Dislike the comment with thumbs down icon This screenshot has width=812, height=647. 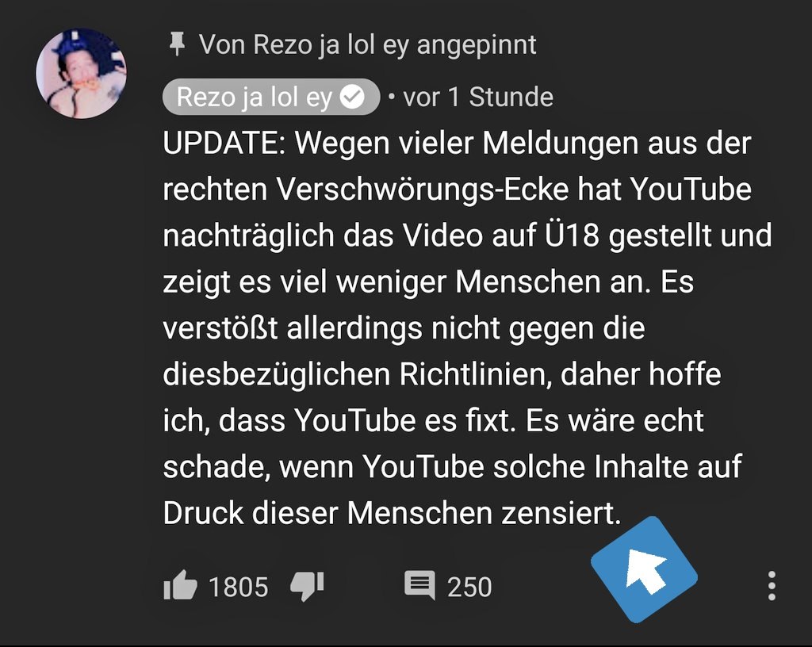click(307, 587)
